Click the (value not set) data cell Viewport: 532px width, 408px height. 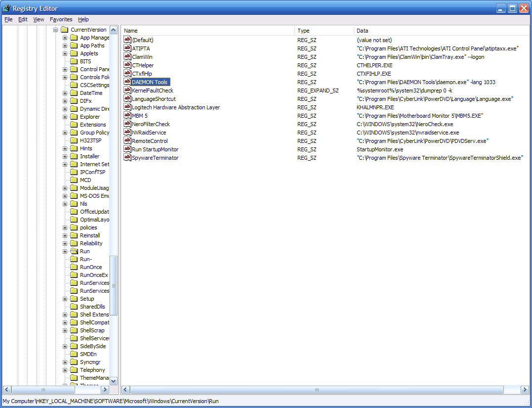(x=374, y=40)
